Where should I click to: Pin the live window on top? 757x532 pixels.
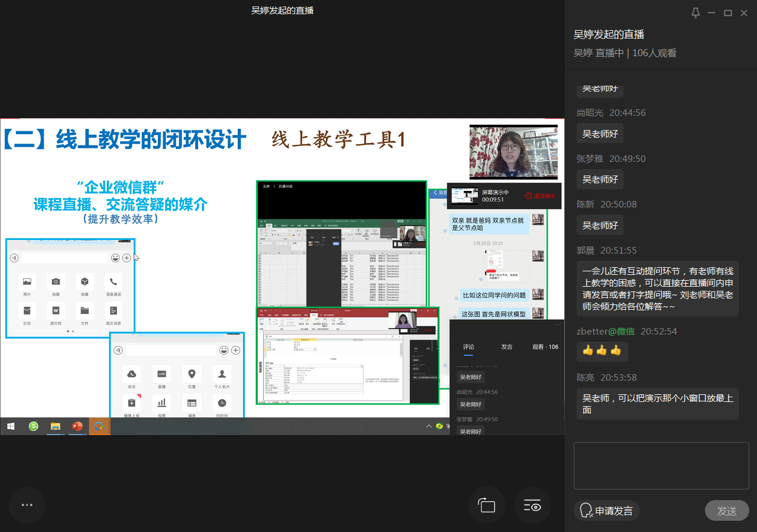pyautogui.click(x=696, y=12)
